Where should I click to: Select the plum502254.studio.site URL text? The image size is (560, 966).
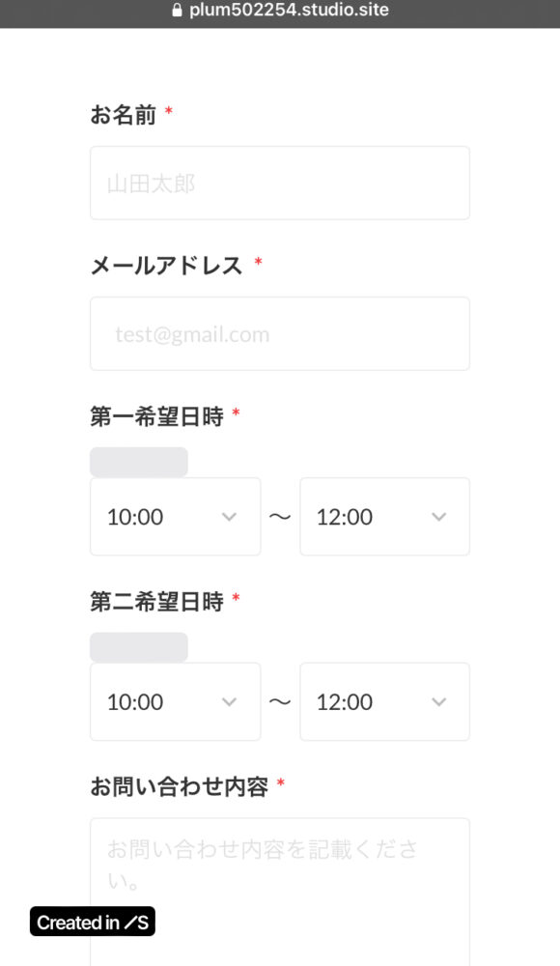click(289, 11)
